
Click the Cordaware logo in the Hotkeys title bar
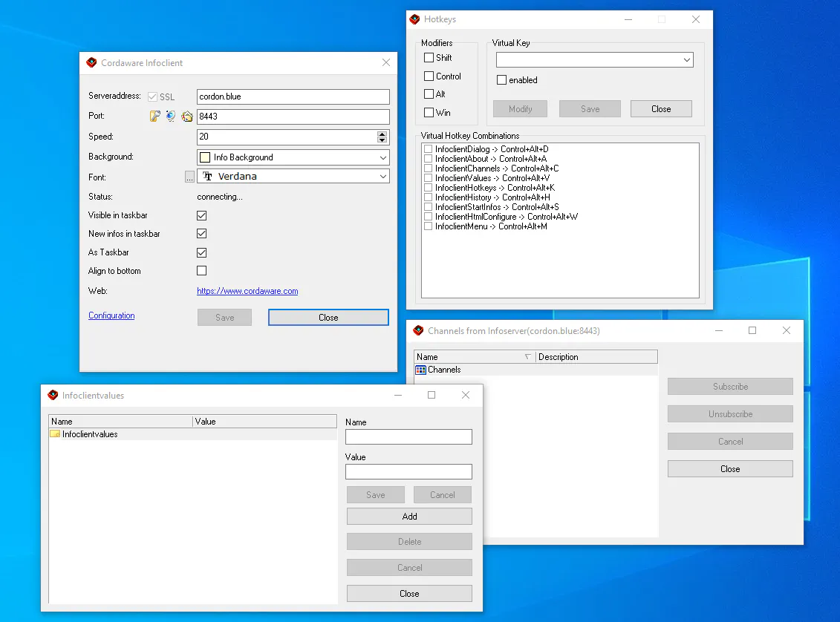[414, 19]
